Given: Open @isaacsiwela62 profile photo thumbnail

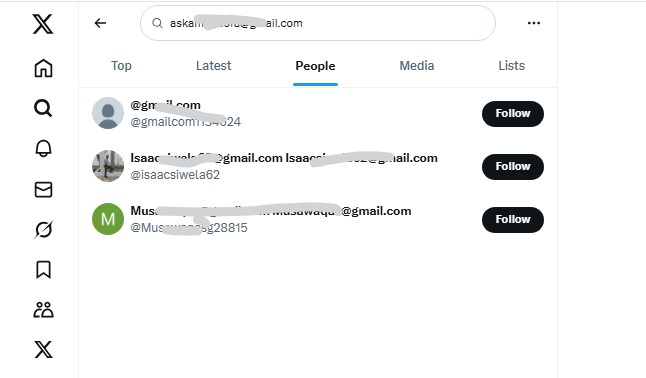Looking at the screenshot, I should [x=108, y=166].
